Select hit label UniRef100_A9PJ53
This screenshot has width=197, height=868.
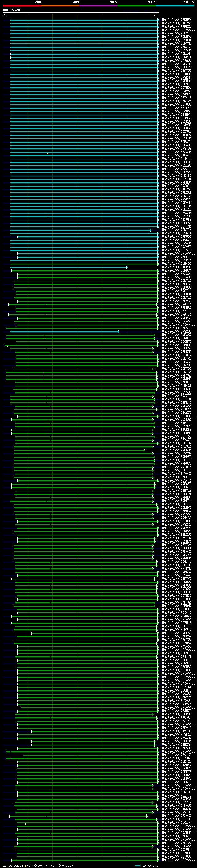(x=176, y=64)
